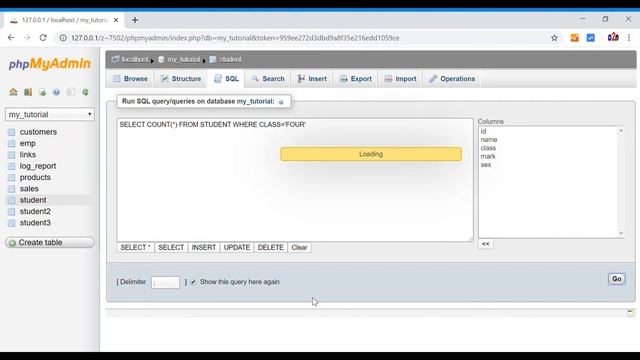This screenshot has width=640, height=360.
Task: Open the products table link
Action: [x=35, y=178]
